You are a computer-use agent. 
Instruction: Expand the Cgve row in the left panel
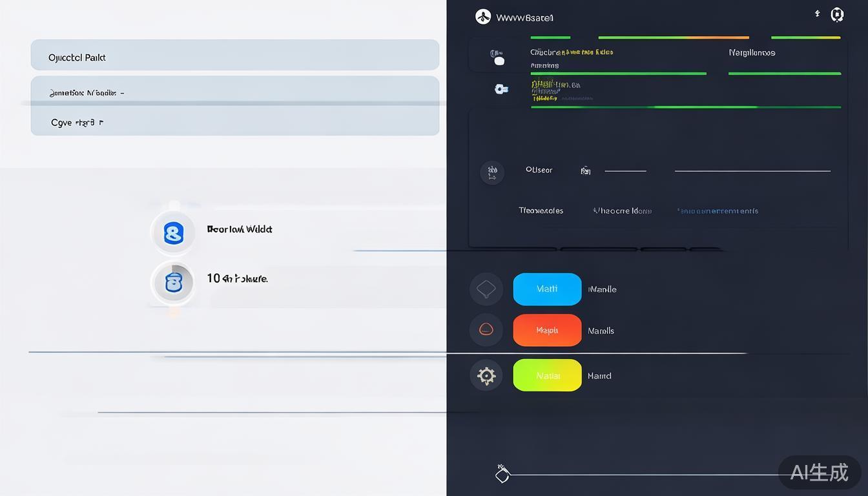[235, 122]
